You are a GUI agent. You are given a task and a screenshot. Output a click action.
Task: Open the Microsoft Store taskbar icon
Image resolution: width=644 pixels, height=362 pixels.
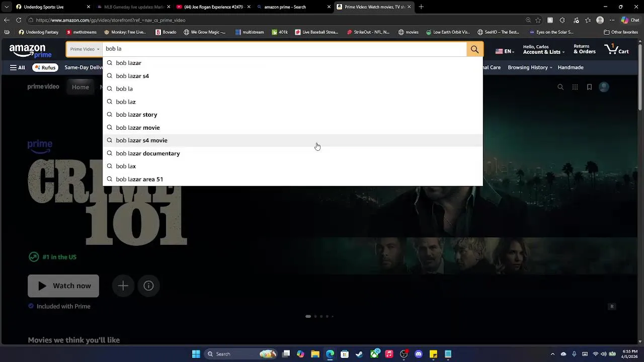[x=345, y=354]
